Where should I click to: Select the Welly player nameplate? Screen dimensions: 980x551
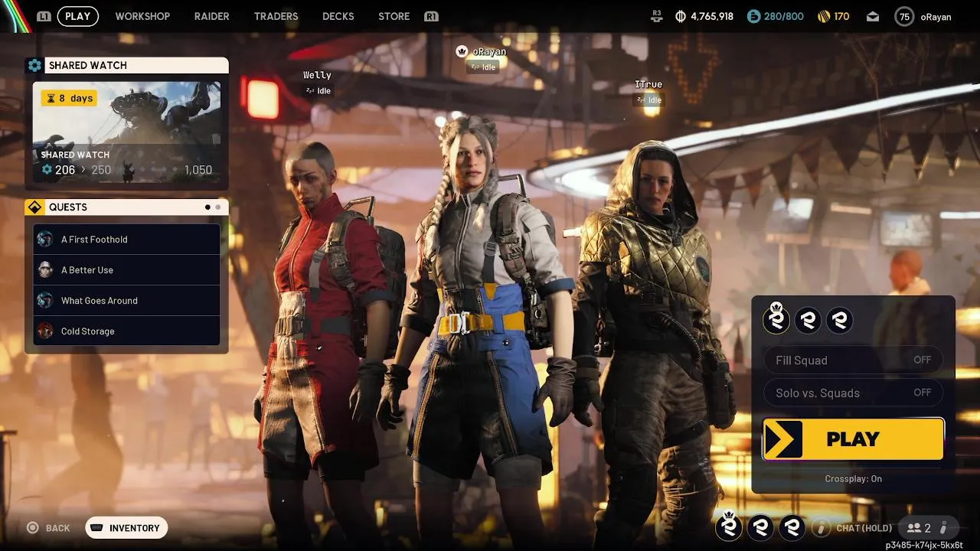tap(317, 75)
